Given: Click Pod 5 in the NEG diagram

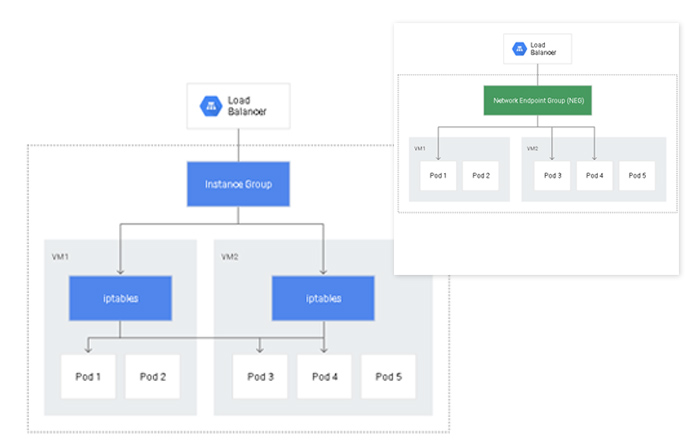Looking at the screenshot, I should click(636, 176).
